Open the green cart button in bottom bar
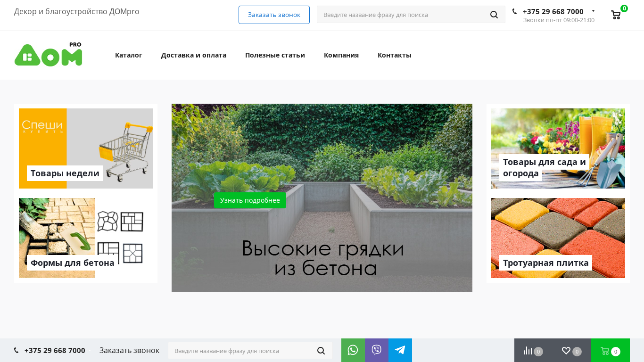Image resolution: width=644 pixels, height=362 pixels. 611,351
